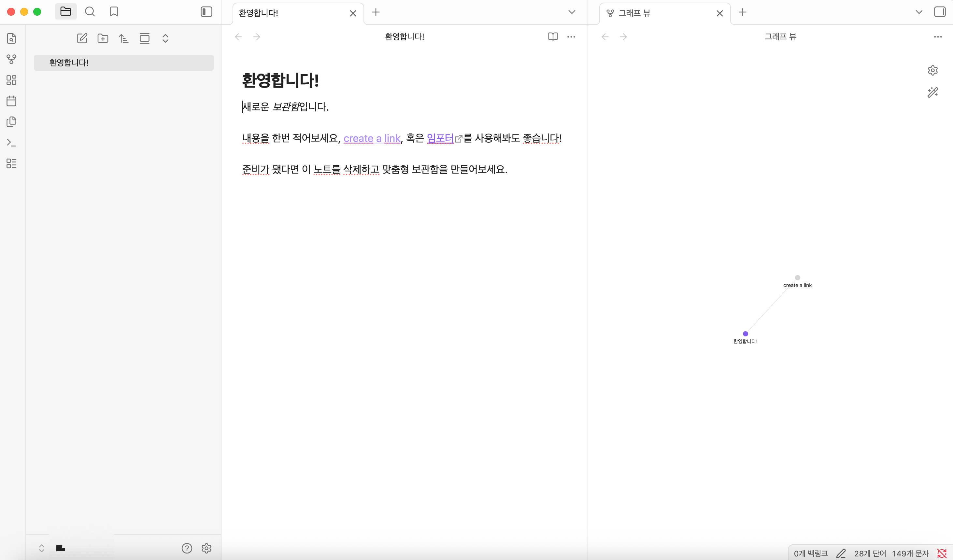Run the graph timelapse animation

[x=932, y=92]
